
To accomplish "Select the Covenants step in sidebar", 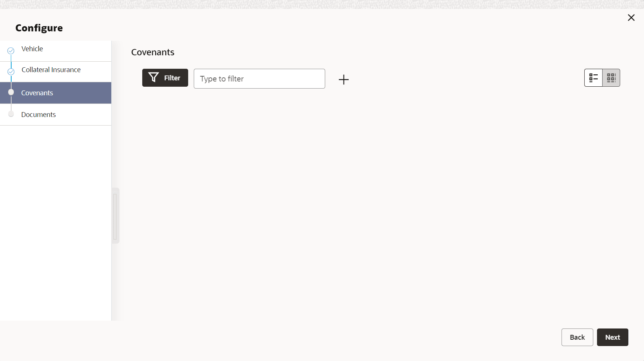I will tap(56, 93).
